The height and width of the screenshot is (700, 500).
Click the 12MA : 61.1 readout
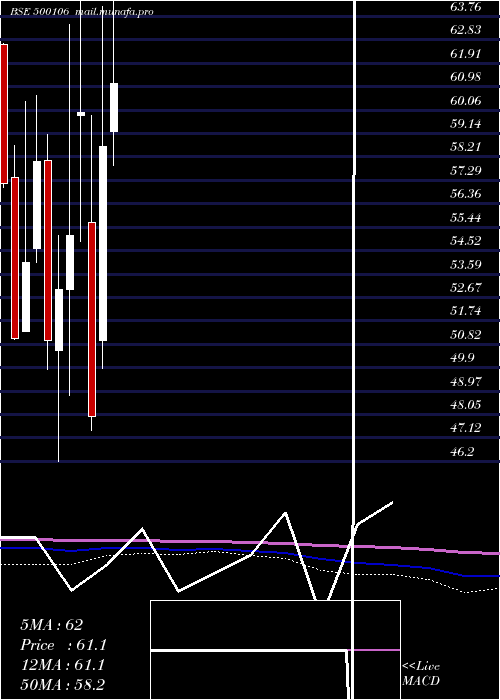click(62, 665)
